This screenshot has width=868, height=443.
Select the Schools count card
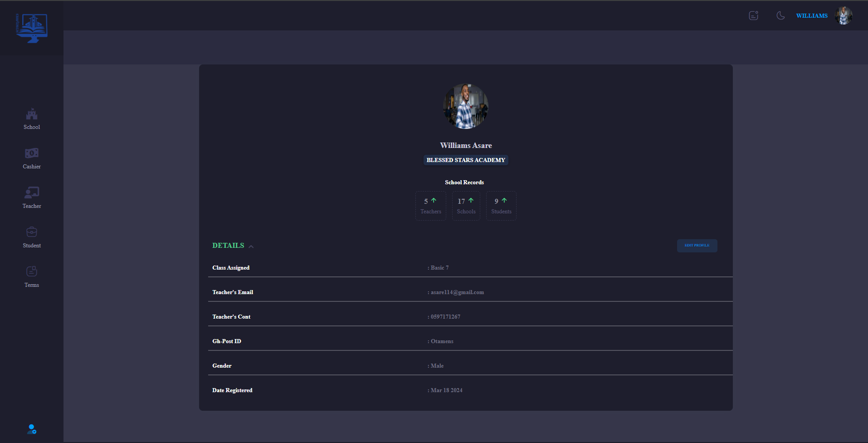click(466, 206)
